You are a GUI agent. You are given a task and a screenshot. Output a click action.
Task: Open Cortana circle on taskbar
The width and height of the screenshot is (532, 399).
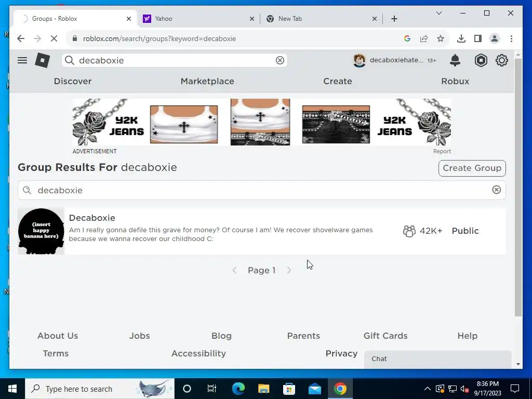tap(187, 389)
